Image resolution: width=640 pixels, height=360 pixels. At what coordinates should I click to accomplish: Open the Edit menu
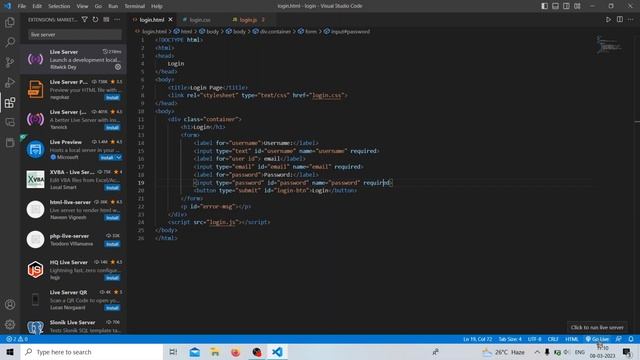tap(37, 6)
